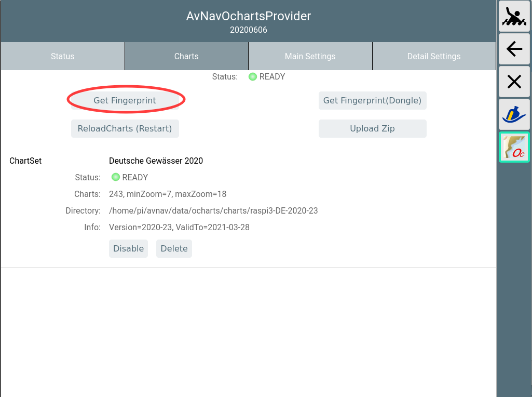
Task: Click the charts count 243, minZoom=7 text
Action: tap(168, 194)
